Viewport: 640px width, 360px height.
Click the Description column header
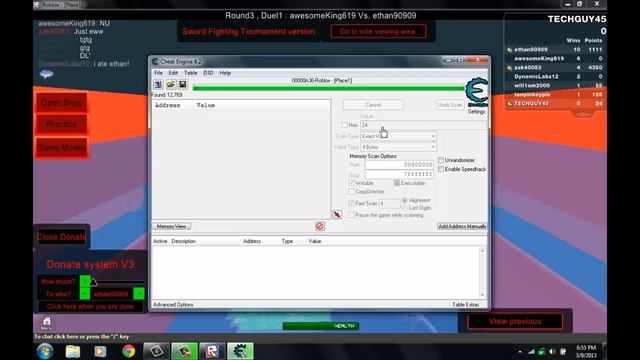click(184, 241)
